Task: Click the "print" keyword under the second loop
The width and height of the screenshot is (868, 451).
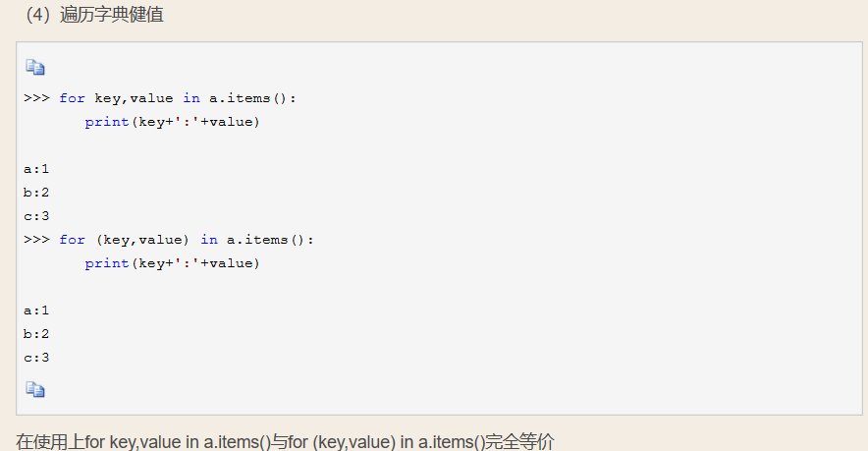Action: [x=106, y=263]
